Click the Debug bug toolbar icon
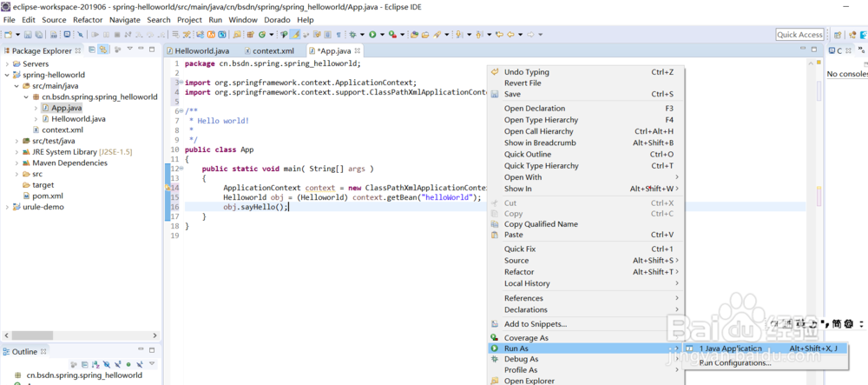 352,35
